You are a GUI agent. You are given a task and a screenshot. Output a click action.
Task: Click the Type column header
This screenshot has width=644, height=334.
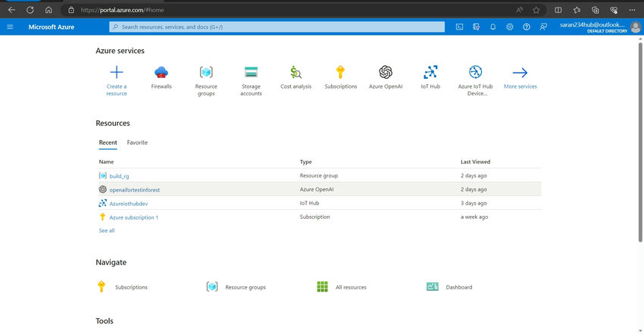(x=305, y=161)
